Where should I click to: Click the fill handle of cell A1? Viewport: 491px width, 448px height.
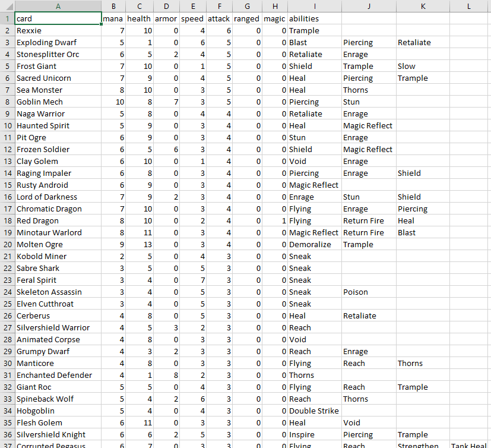(101, 24)
